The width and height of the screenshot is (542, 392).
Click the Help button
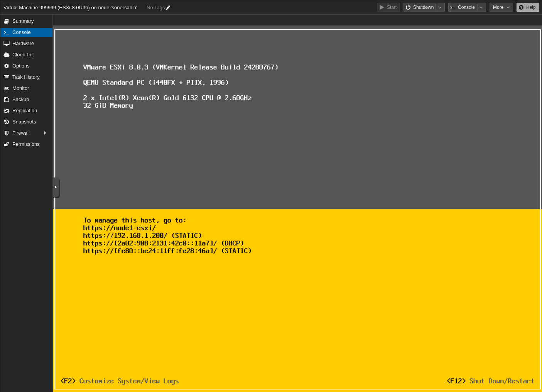pyautogui.click(x=528, y=7)
